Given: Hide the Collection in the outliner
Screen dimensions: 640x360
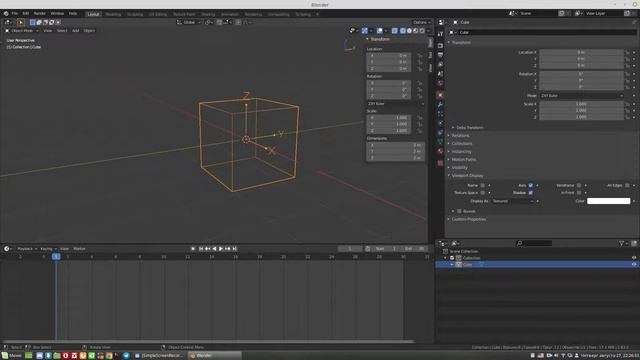Looking at the screenshot, I should tap(634, 258).
